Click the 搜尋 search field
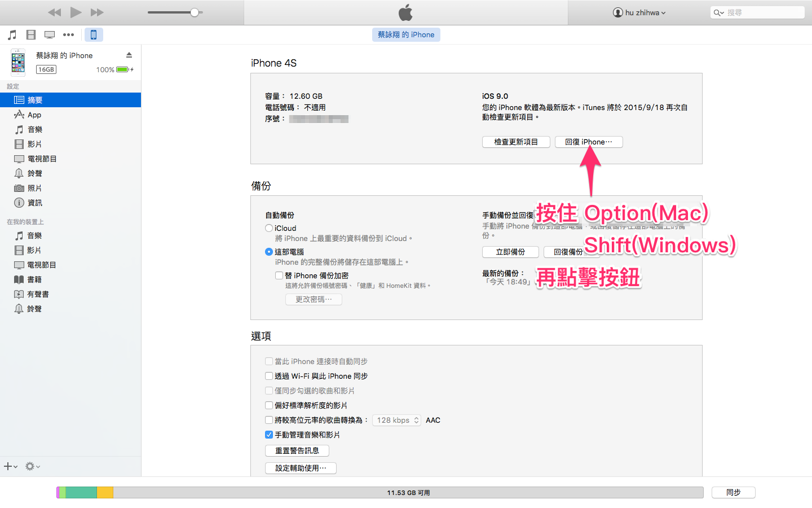This screenshot has height=508, width=812. [757, 12]
